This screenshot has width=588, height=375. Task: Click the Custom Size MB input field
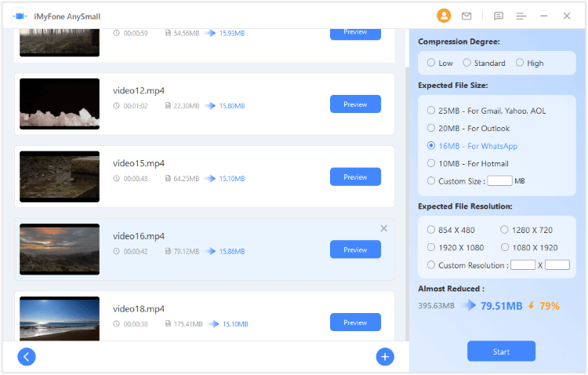tap(499, 180)
